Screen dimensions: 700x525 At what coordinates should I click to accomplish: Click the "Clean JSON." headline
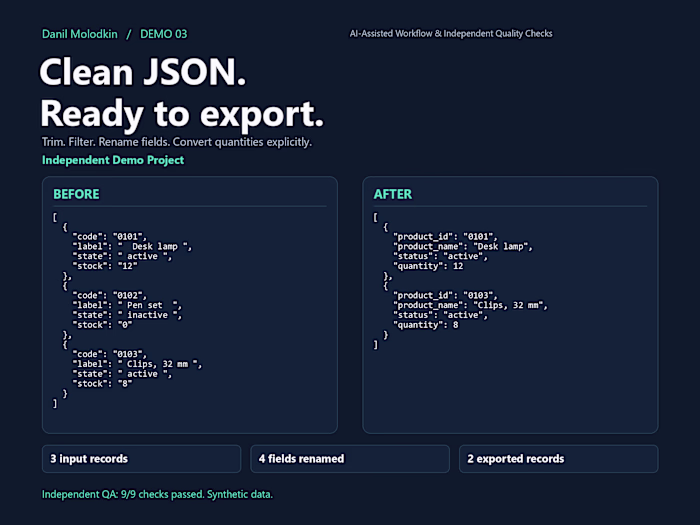click(143, 72)
